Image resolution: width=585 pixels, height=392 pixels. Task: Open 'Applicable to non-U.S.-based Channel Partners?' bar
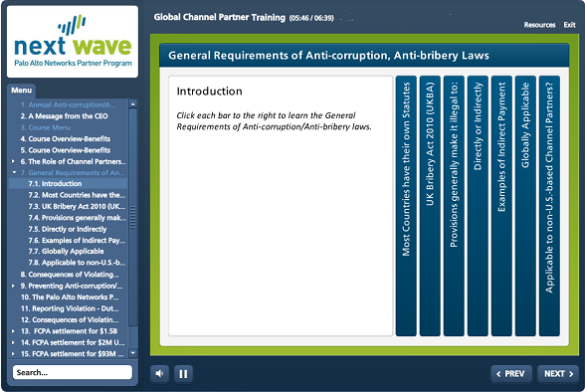(549, 206)
